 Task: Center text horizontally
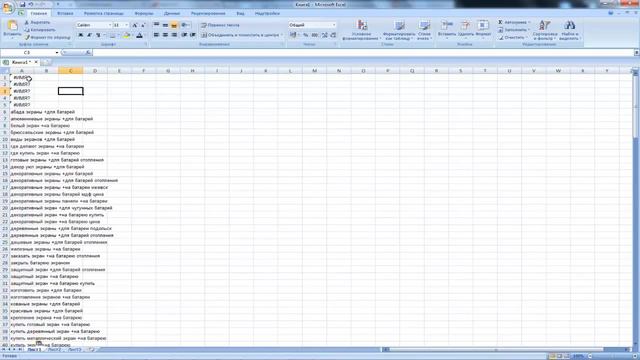pyautogui.click(x=165, y=36)
